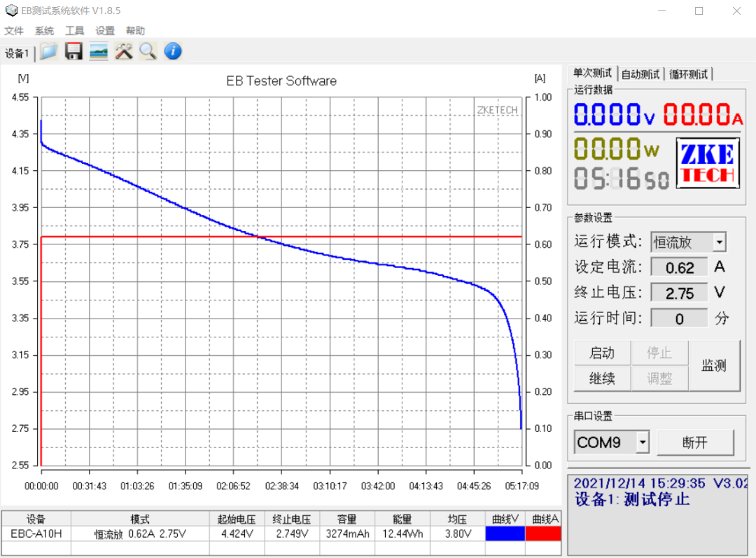The width and height of the screenshot is (756, 558).
Task: Switch to the 单次测试 tab
Action: click(x=592, y=74)
